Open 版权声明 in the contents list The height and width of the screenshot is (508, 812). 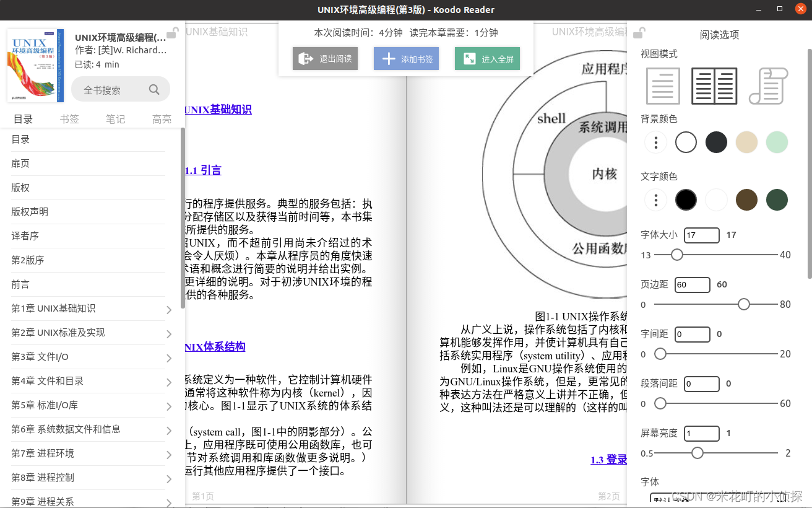(88, 212)
